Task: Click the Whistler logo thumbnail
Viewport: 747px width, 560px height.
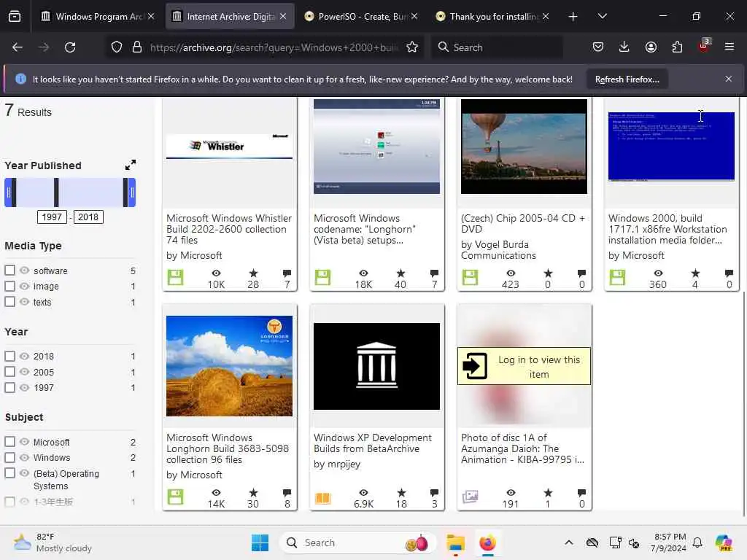Action: coord(229,146)
